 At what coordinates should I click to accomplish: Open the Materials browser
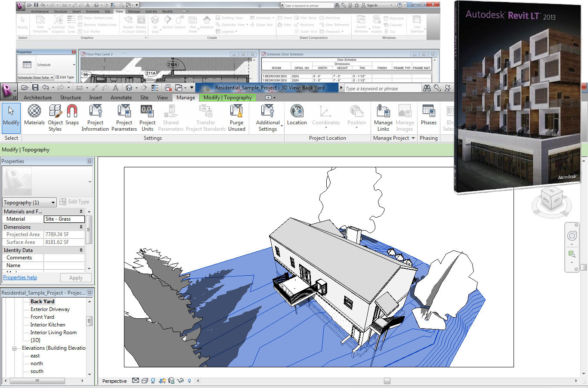pyautogui.click(x=34, y=115)
